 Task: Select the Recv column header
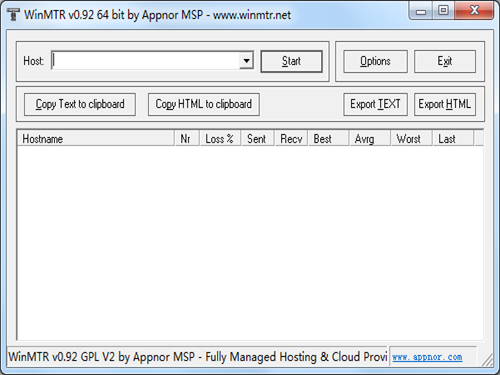point(291,139)
